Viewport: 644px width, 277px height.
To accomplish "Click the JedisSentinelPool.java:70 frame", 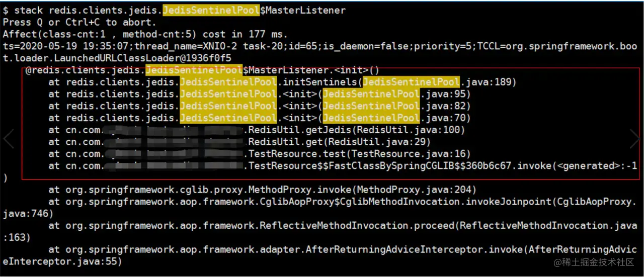I will click(x=260, y=118).
